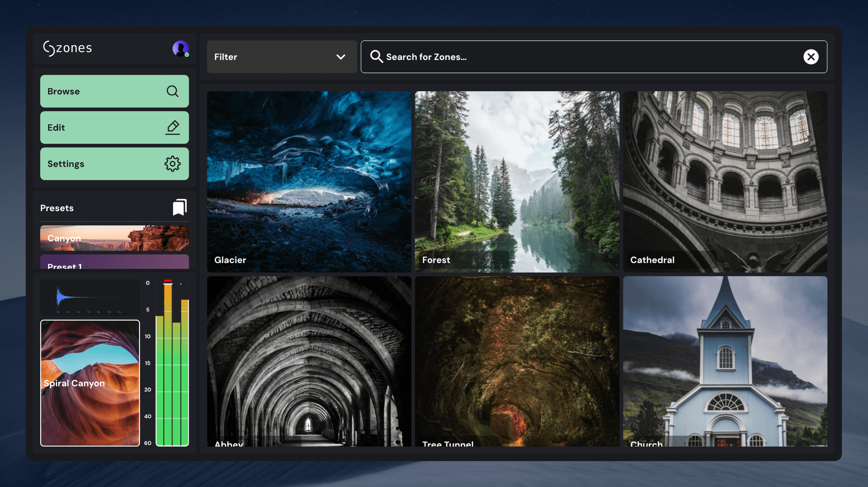868x487 pixels.
Task: Expand the Filter dropdown chevron
Action: pyautogui.click(x=341, y=57)
